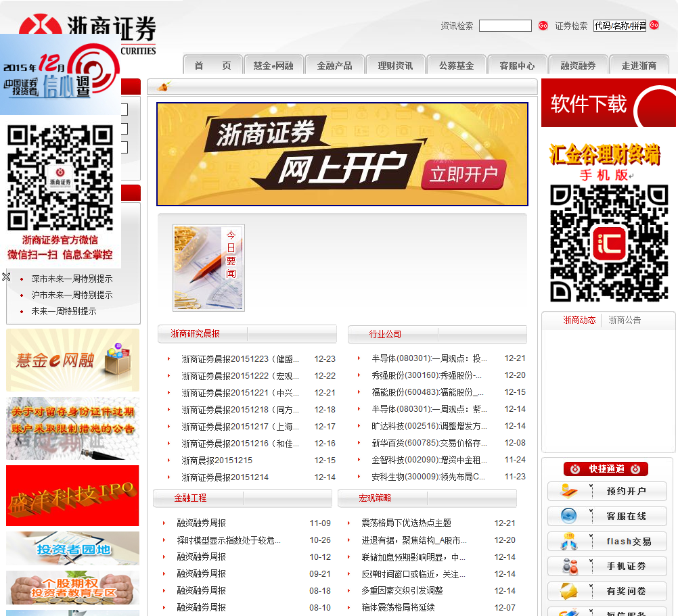Open the 融资融券 navigation tab
This screenshot has width=678, height=616.
(x=578, y=66)
